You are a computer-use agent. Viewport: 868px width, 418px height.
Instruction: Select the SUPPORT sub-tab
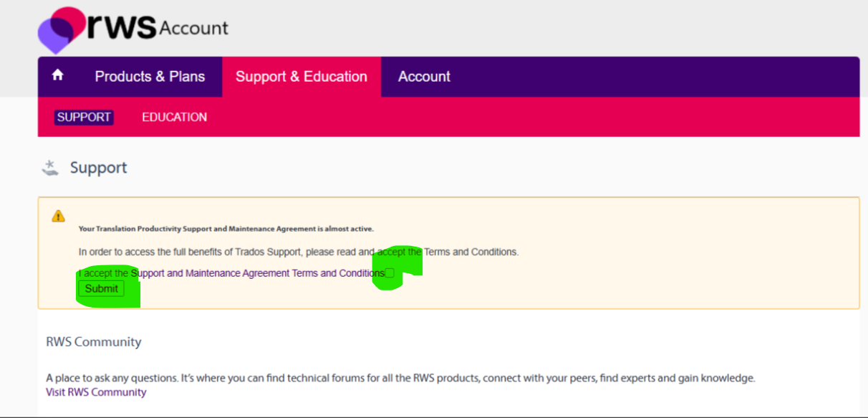[84, 117]
